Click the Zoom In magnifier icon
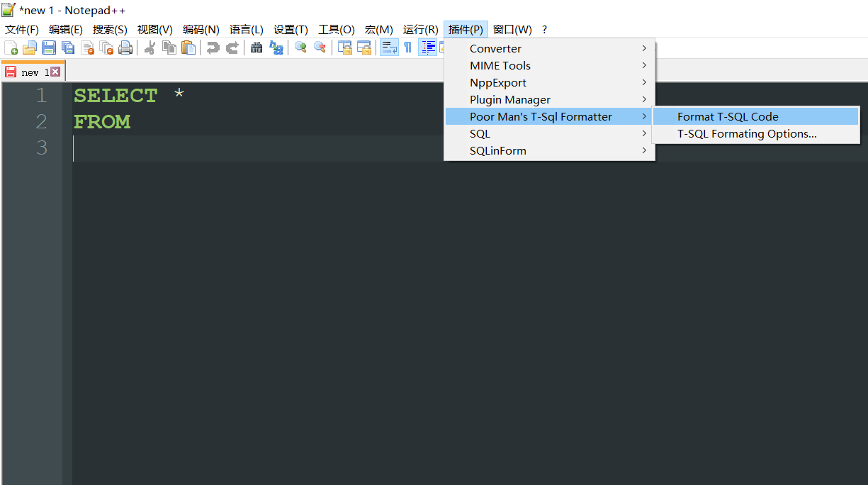The image size is (868, 485). pyautogui.click(x=300, y=48)
